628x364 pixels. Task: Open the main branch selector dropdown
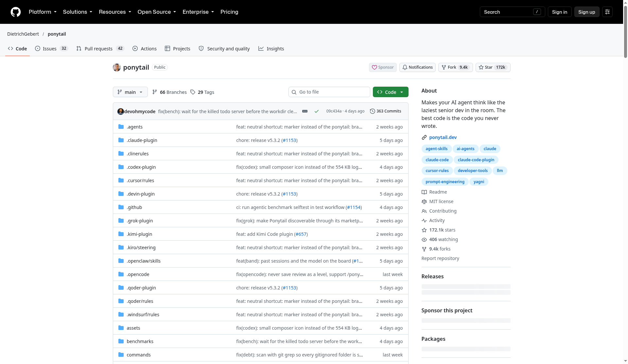[x=130, y=92]
